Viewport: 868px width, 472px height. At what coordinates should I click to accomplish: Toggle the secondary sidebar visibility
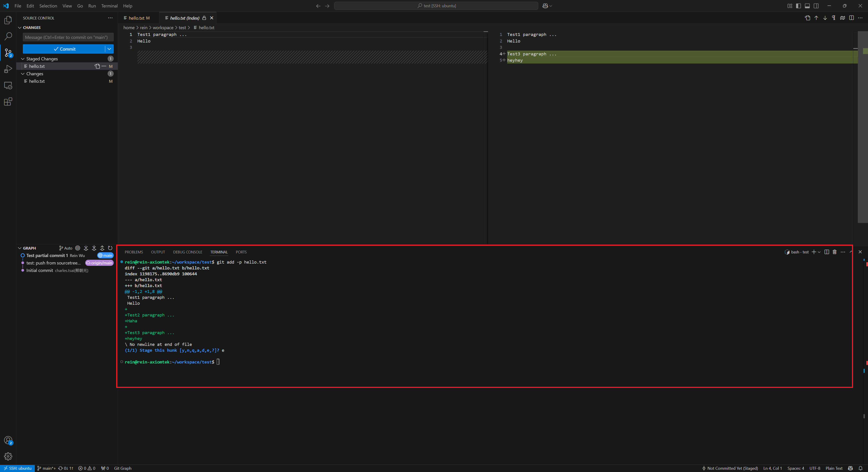pyautogui.click(x=816, y=6)
